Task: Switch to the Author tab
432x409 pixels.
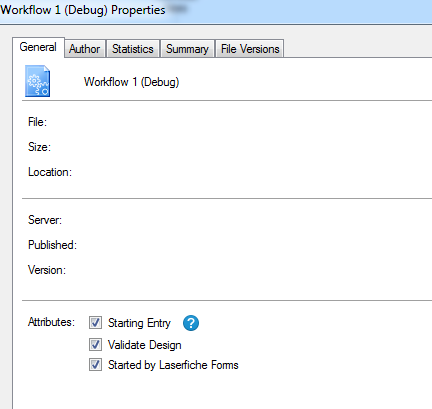Action: [x=85, y=49]
